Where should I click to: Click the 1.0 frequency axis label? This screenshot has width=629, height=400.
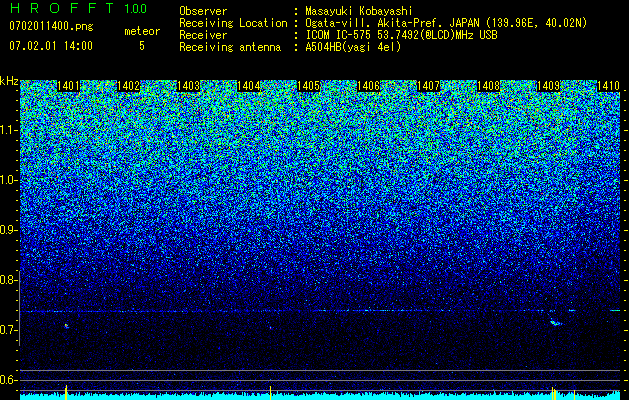pos(8,180)
